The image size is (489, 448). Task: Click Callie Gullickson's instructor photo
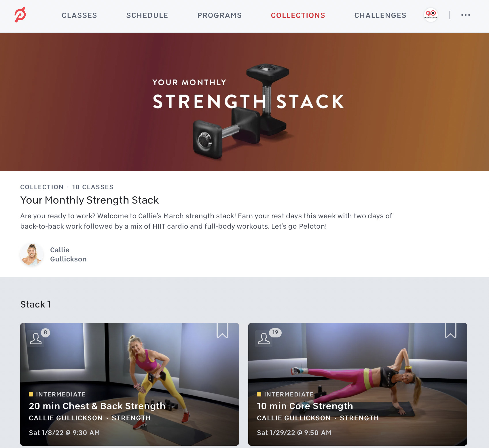(x=32, y=255)
